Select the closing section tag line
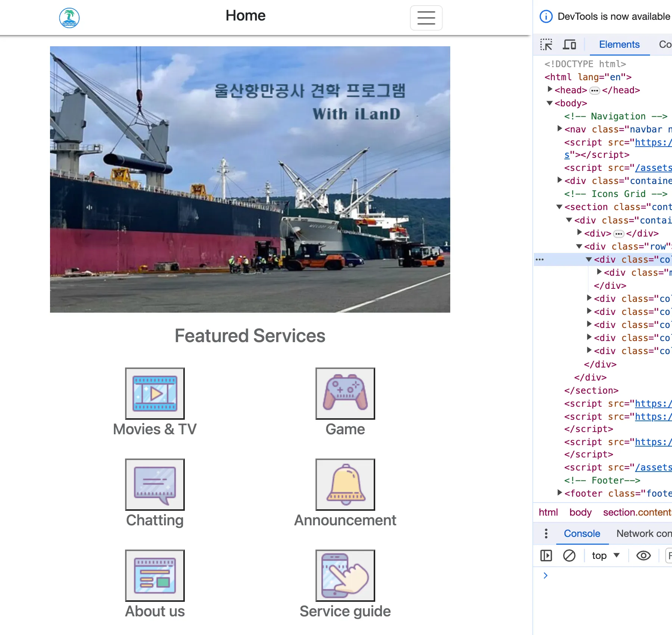This screenshot has width=672, height=635. (x=591, y=390)
